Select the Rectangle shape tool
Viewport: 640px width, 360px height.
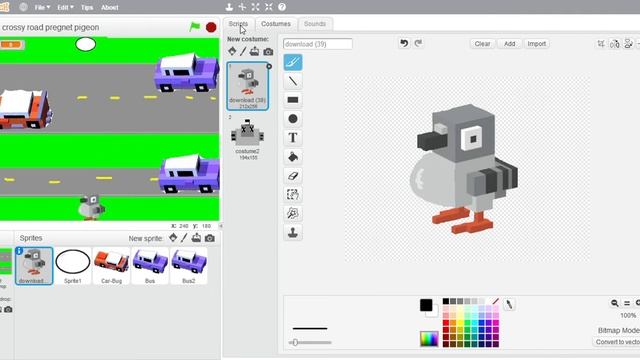(x=293, y=100)
